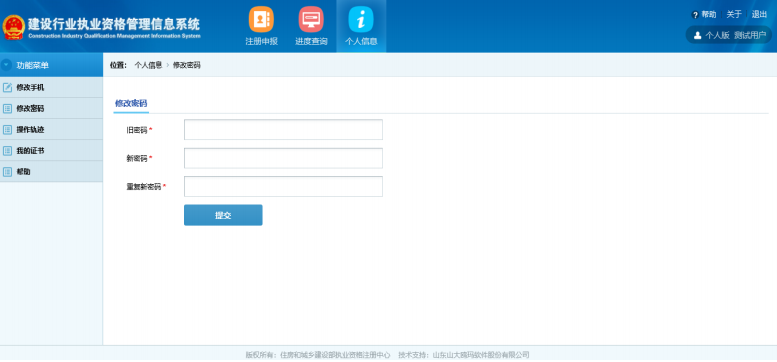Click the 个人版 测试用户 badge
Screen dimensions: 777x362
click(728, 35)
